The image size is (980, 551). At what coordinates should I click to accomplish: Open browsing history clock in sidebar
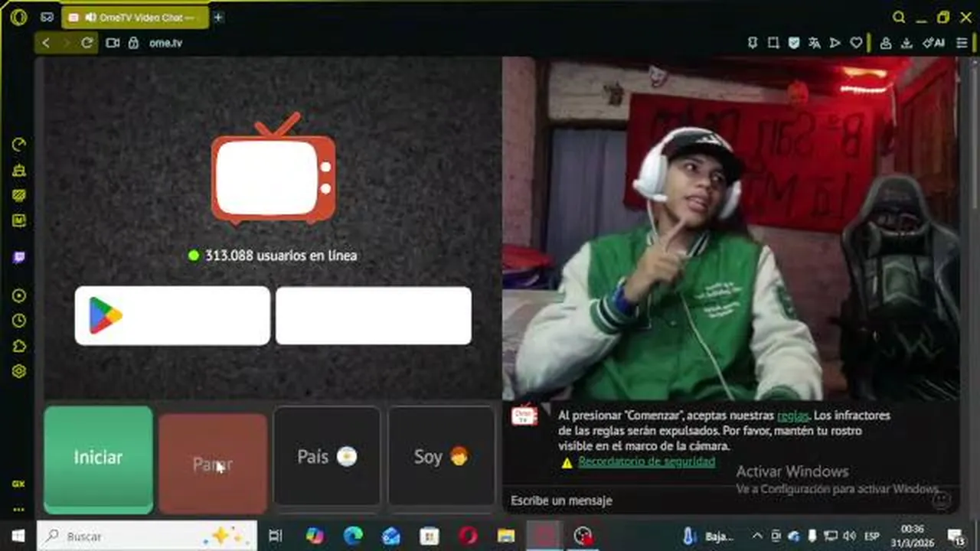(19, 321)
